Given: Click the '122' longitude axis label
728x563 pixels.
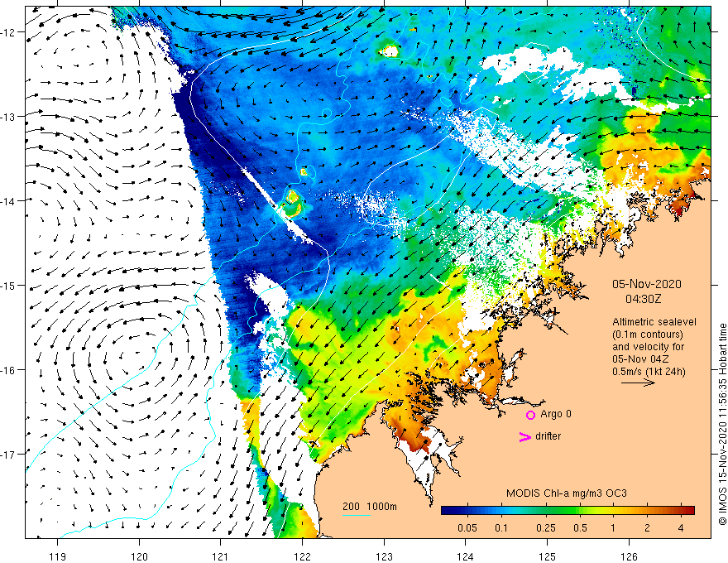Looking at the screenshot, I should [x=302, y=556].
